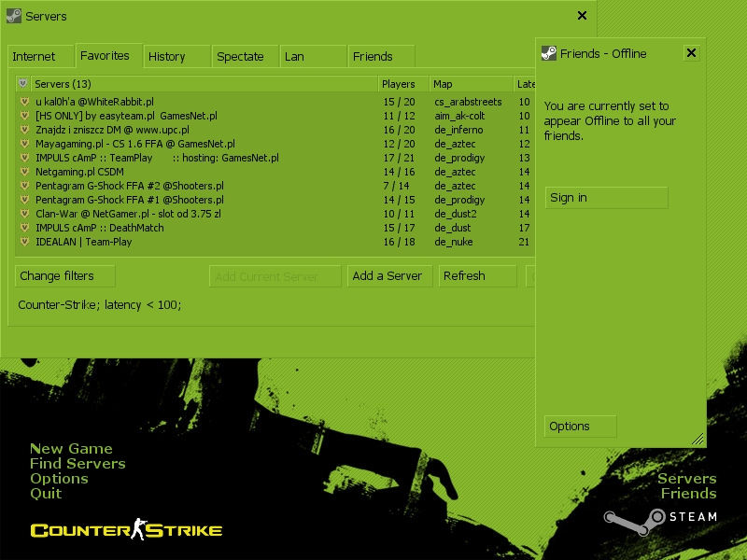Click the shield icon beside Mayagaming.pl server
The image size is (747, 560).
pyautogui.click(x=24, y=144)
